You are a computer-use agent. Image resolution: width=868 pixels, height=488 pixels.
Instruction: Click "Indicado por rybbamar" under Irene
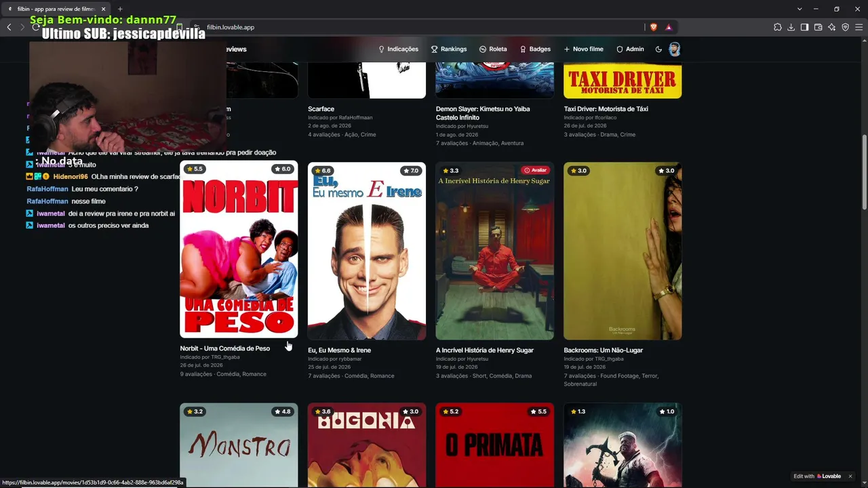(335, 359)
